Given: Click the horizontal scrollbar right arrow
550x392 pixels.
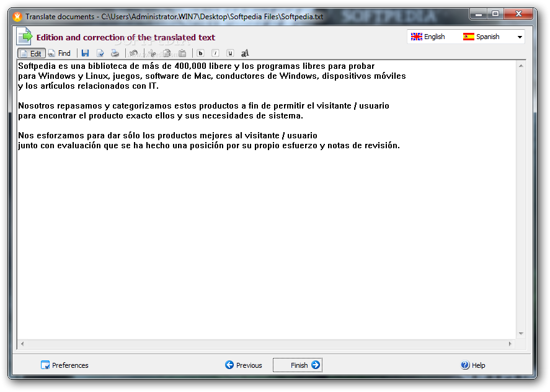Looking at the screenshot, I should [x=510, y=344].
